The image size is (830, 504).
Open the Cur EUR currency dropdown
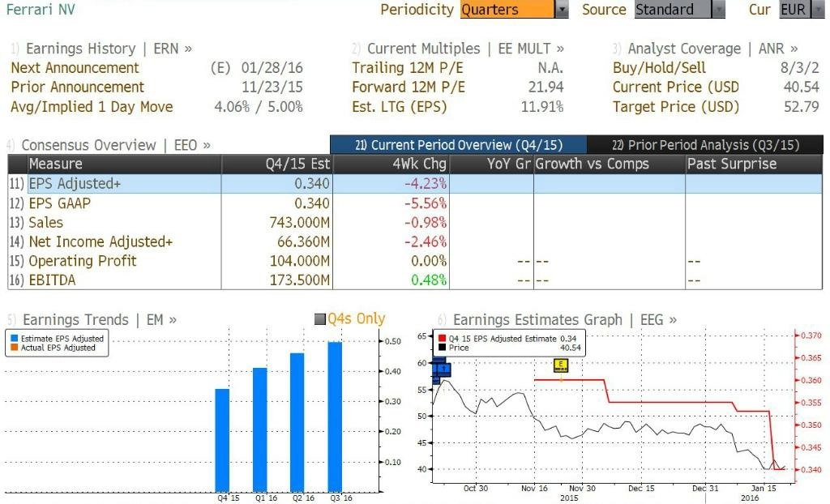pos(802,10)
